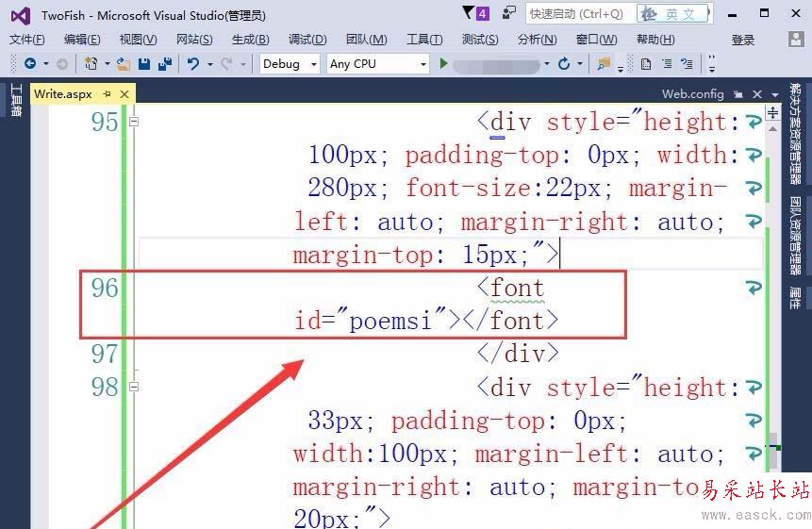Click the closing div tag on line 97

(518, 354)
